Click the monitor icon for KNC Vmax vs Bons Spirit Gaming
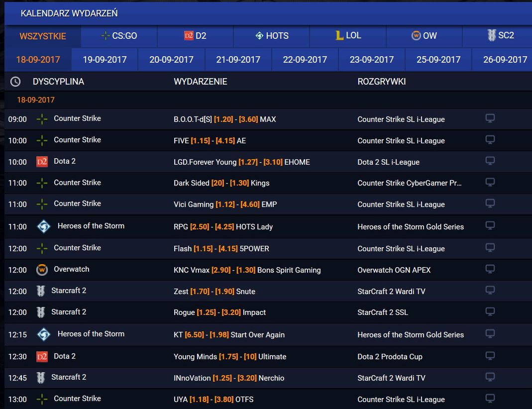 (x=490, y=269)
